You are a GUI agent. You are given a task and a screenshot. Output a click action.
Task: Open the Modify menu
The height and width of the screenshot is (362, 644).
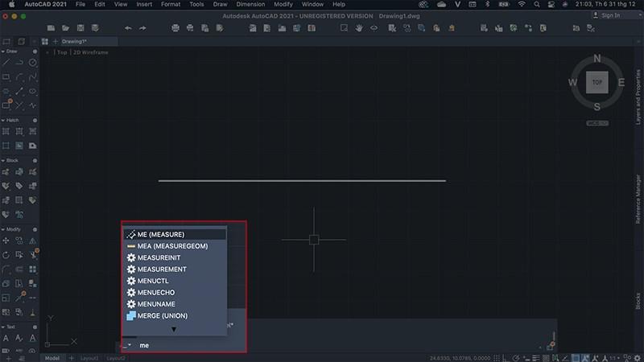pos(283,4)
